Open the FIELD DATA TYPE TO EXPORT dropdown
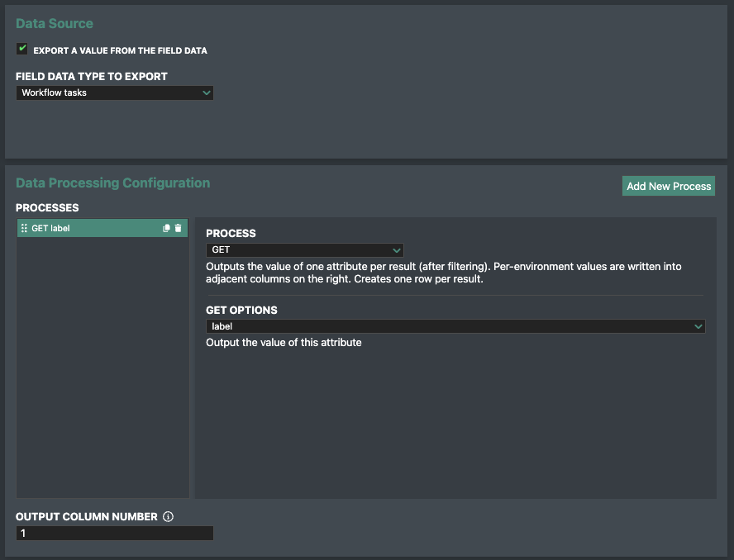This screenshot has height=560, width=734. (114, 93)
